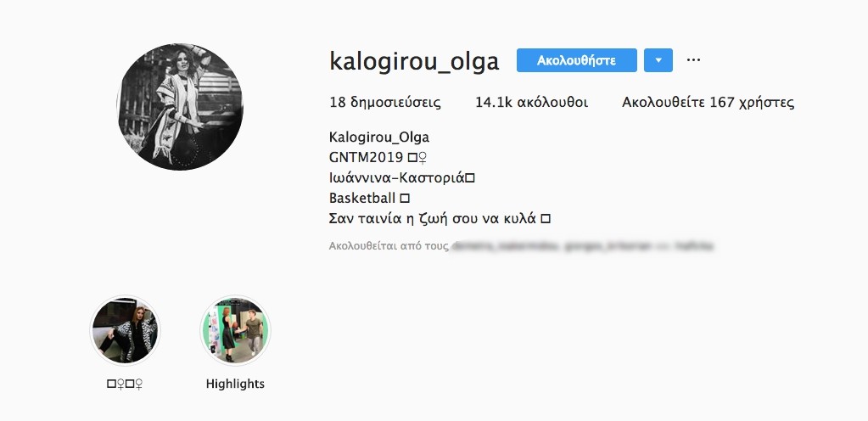This screenshot has height=421, width=868.
Task: Click the Basketball bio line
Action: click(369, 198)
